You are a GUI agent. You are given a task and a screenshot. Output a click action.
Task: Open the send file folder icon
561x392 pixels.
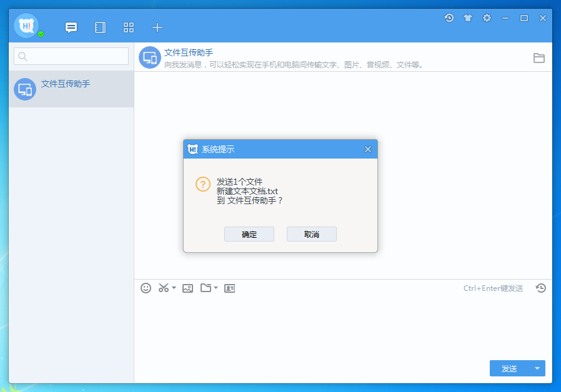207,288
